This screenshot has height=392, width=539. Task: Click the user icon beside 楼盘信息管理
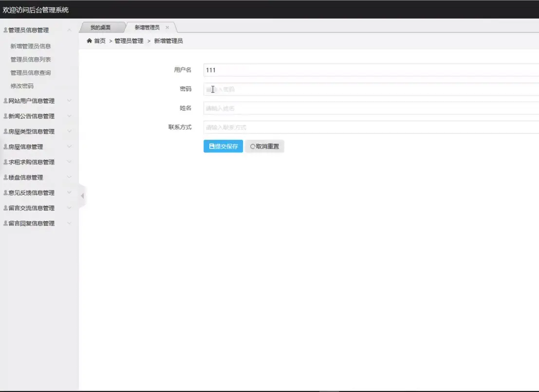[5, 177]
